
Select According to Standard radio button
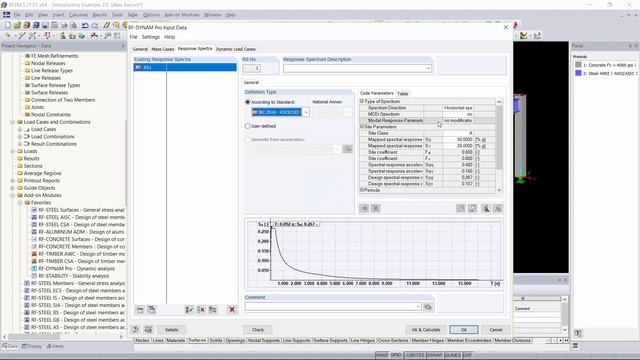[247, 102]
